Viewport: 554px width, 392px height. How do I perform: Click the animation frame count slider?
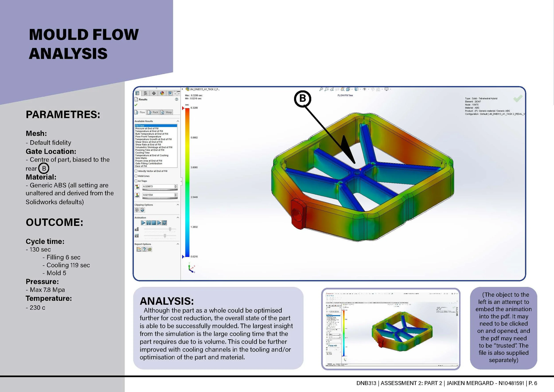click(170, 229)
